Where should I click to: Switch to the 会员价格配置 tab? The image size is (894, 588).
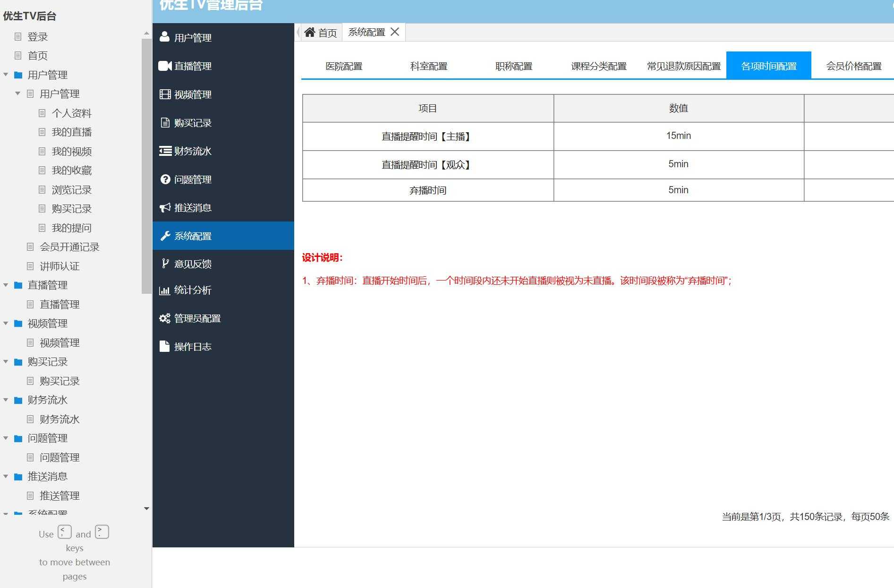coord(853,66)
